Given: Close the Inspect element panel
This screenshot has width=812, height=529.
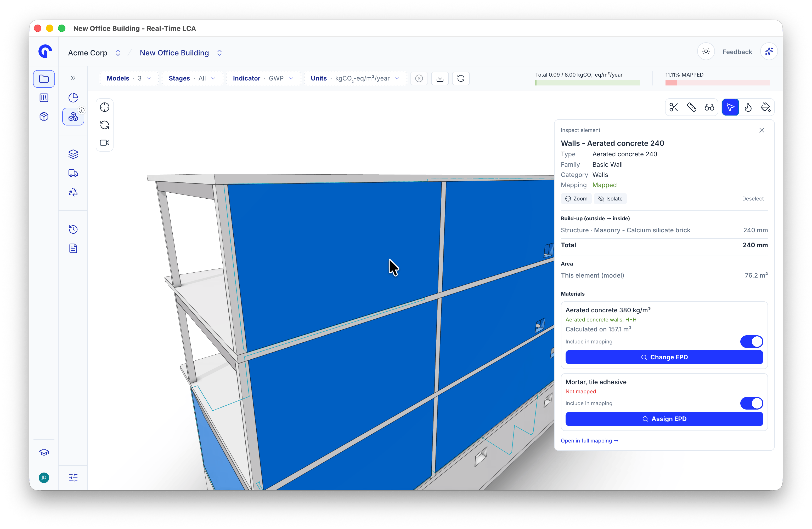Looking at the screenshot, I should pos(762,130).
